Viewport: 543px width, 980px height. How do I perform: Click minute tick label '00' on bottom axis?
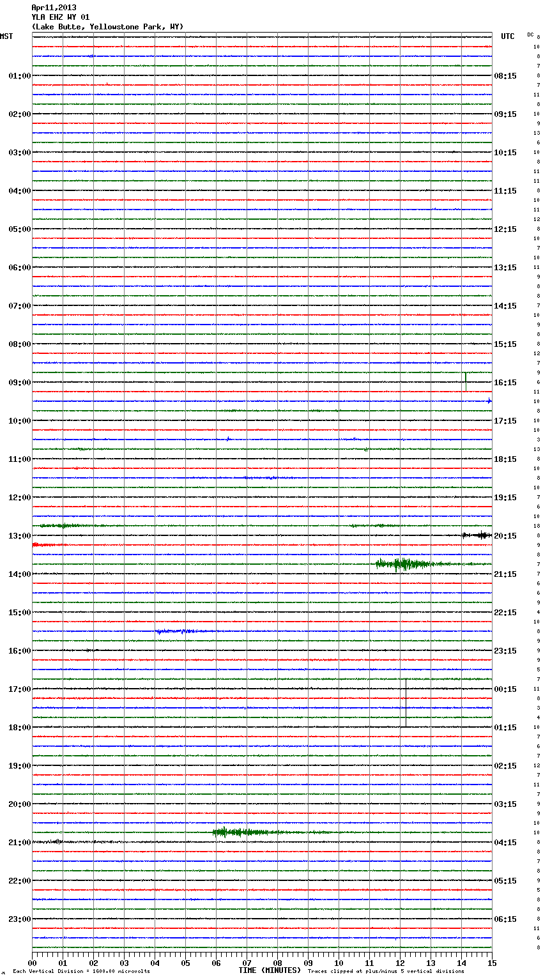(33, 963)
